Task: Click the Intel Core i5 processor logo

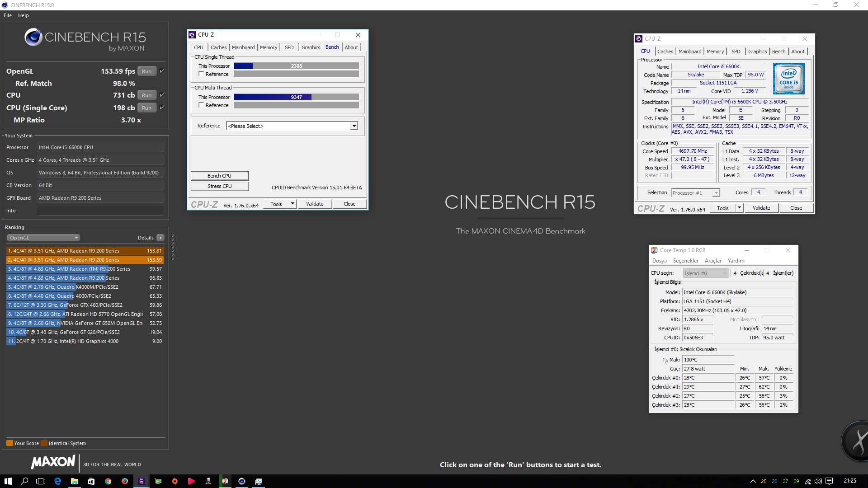Action: (x=788, y=79)
